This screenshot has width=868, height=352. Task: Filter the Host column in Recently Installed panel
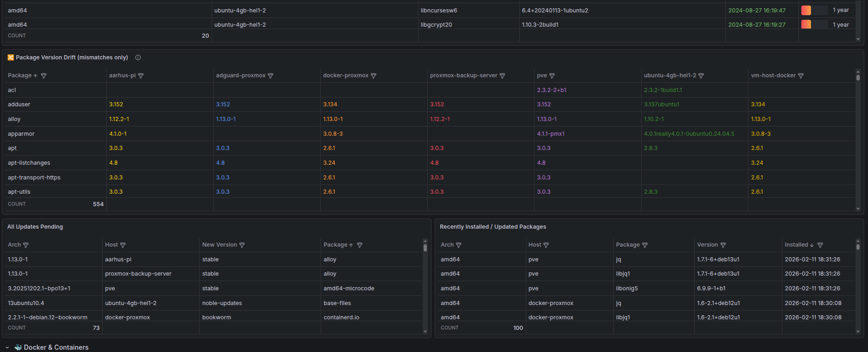546,245
